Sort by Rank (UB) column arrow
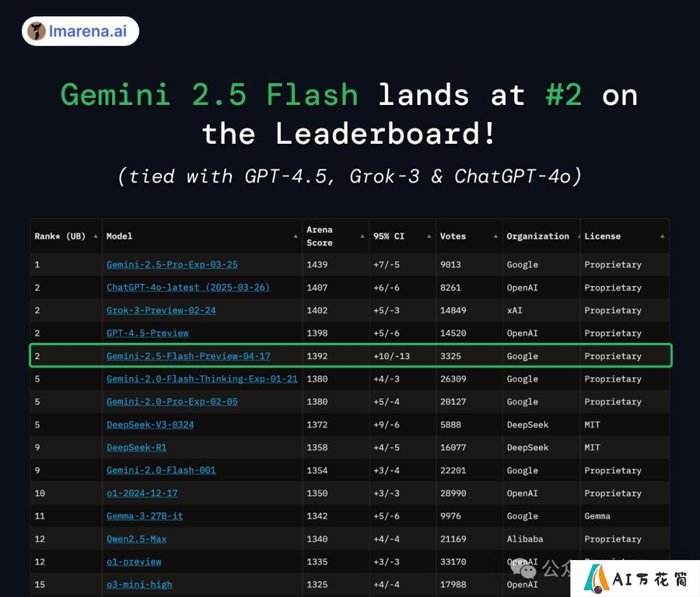The width and height of the screenshot is (700, 597). click(x=95, y=236)
